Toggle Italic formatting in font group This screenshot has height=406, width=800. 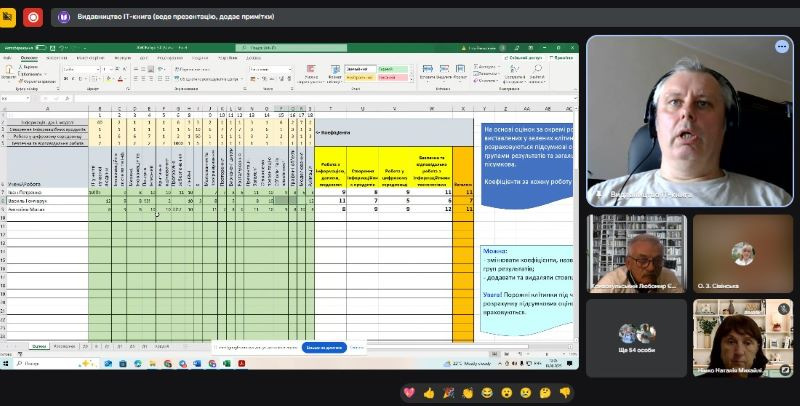[73, 79]
